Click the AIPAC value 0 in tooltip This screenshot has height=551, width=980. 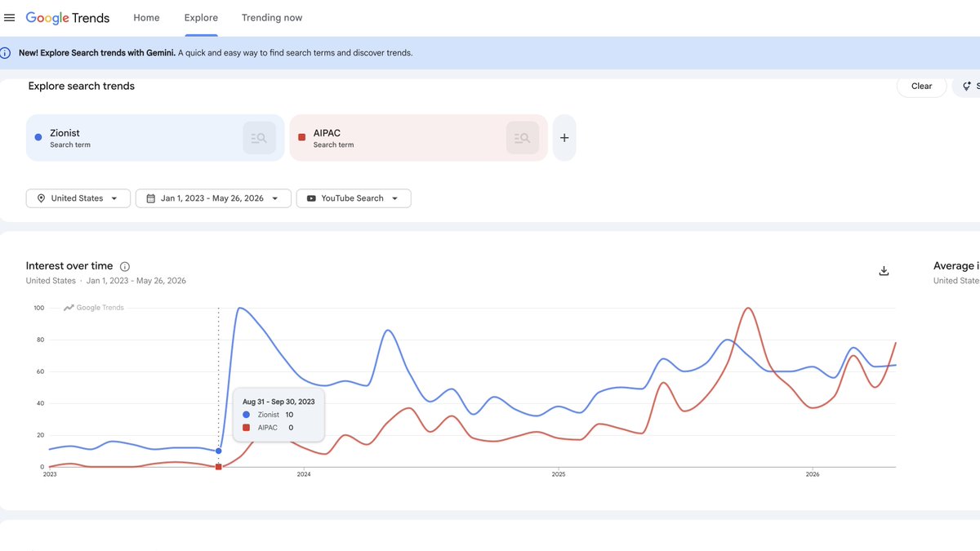coord(291,427)
